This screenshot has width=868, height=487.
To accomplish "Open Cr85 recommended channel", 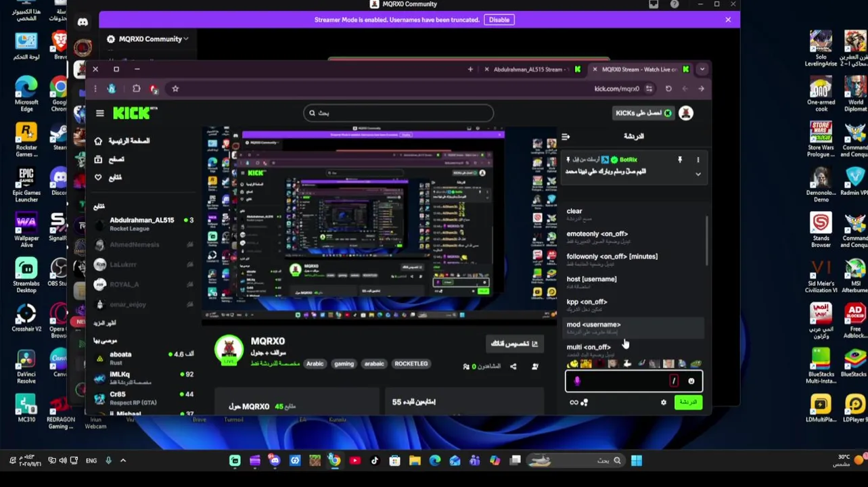I will point(143,398).
